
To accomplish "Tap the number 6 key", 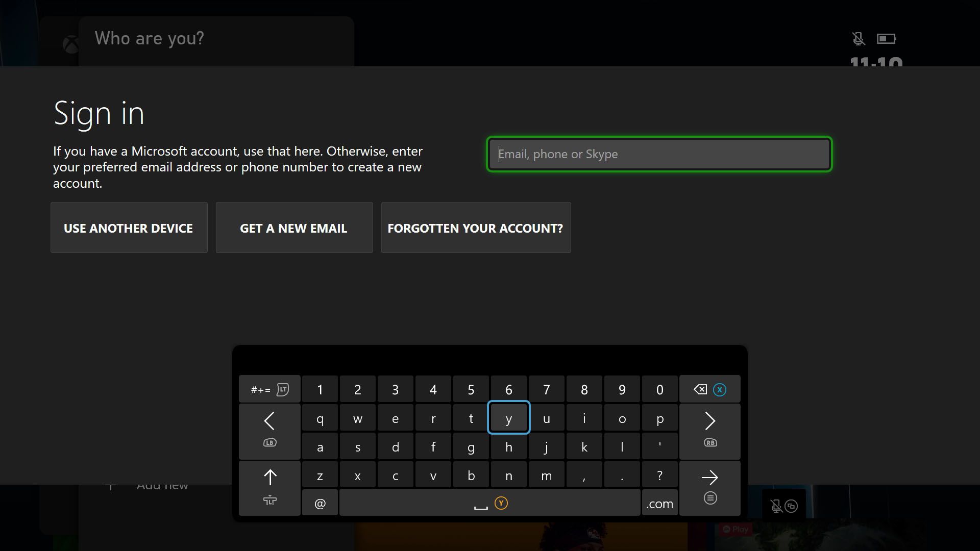I will (509, 390).
